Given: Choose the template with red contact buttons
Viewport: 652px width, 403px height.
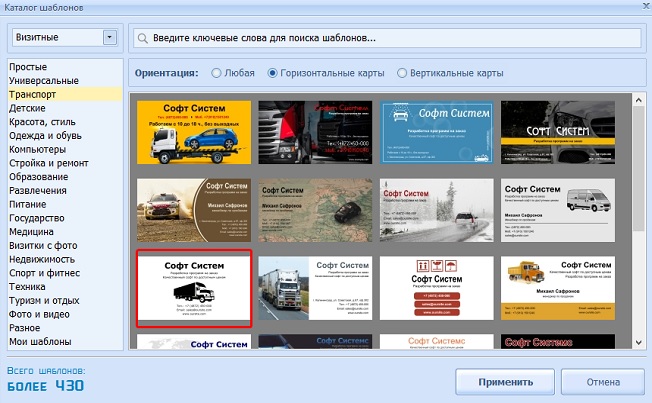Looking at the screenshot, I should point(437,288).
